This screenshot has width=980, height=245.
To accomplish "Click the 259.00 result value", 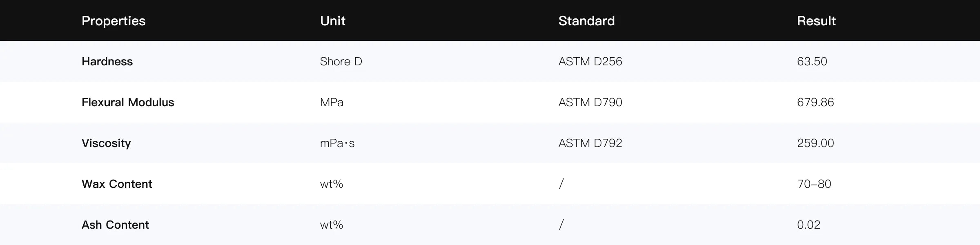I will 815,143.
